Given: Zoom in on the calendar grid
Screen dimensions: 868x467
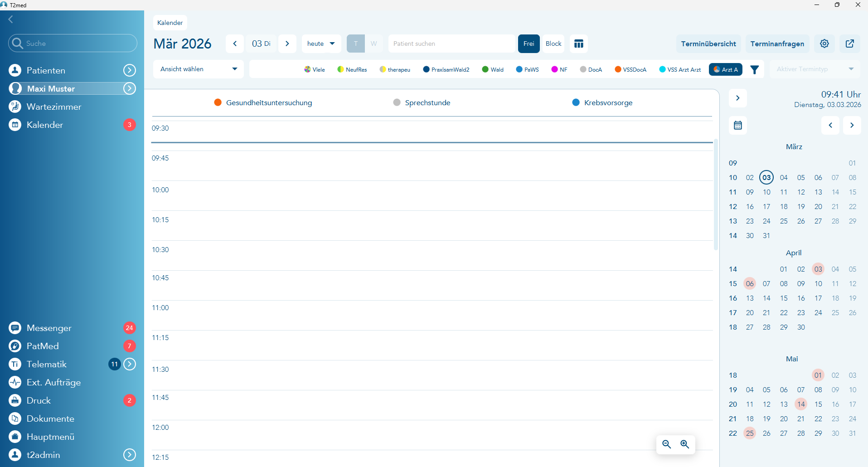Looking at the screenshot, I should point(684,444).
